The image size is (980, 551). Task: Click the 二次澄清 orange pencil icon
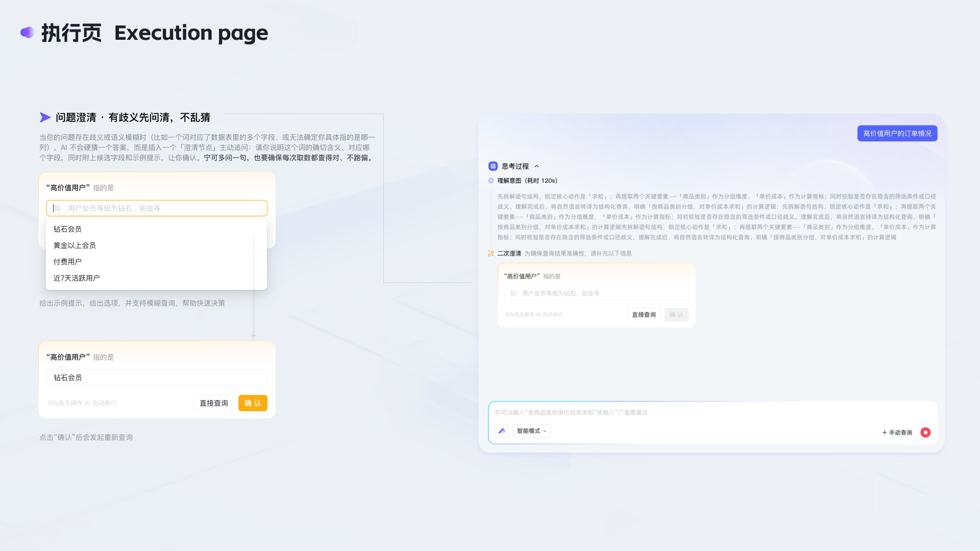pyautogui.click(x=491, y=254)
